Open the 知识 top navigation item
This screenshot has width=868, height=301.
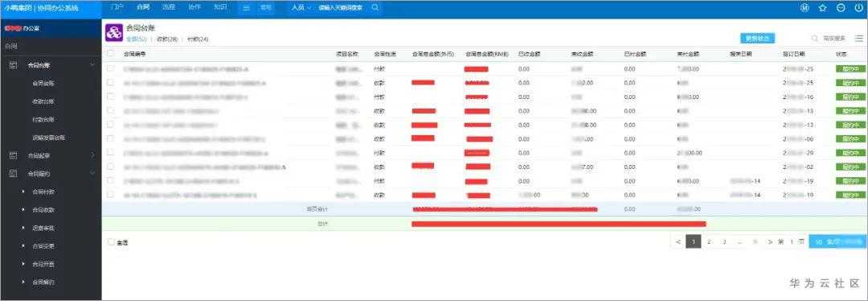[220, 7]
